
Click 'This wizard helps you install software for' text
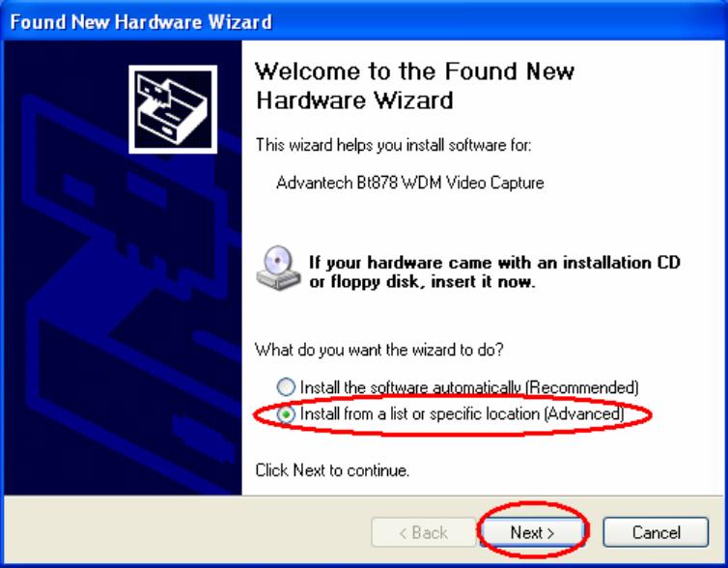click(393, 145)
